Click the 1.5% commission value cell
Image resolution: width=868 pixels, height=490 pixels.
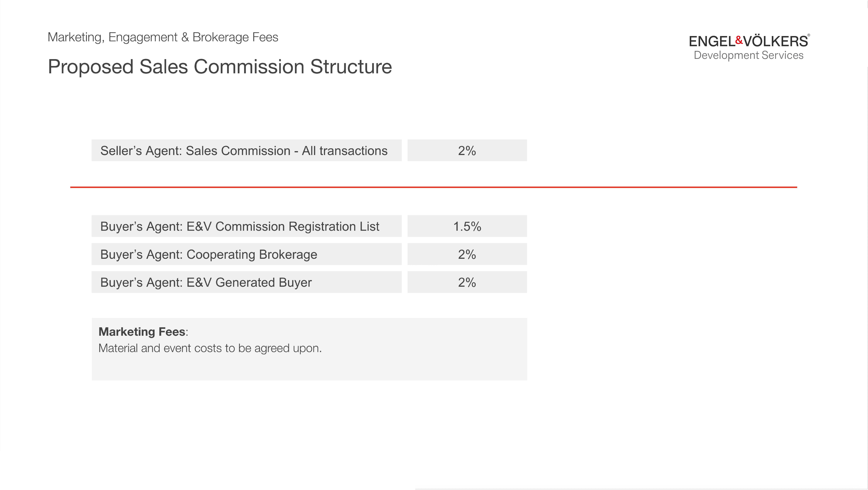(x=467, y=226)
